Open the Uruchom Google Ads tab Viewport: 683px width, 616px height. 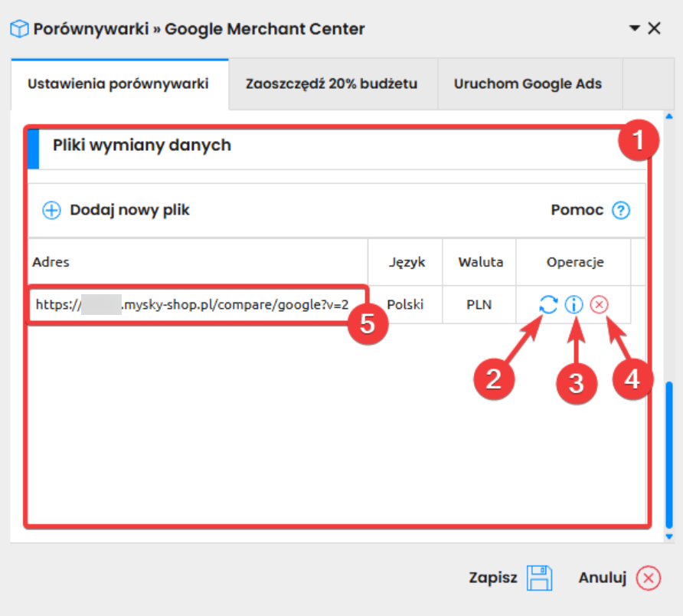tap(530, 84)
